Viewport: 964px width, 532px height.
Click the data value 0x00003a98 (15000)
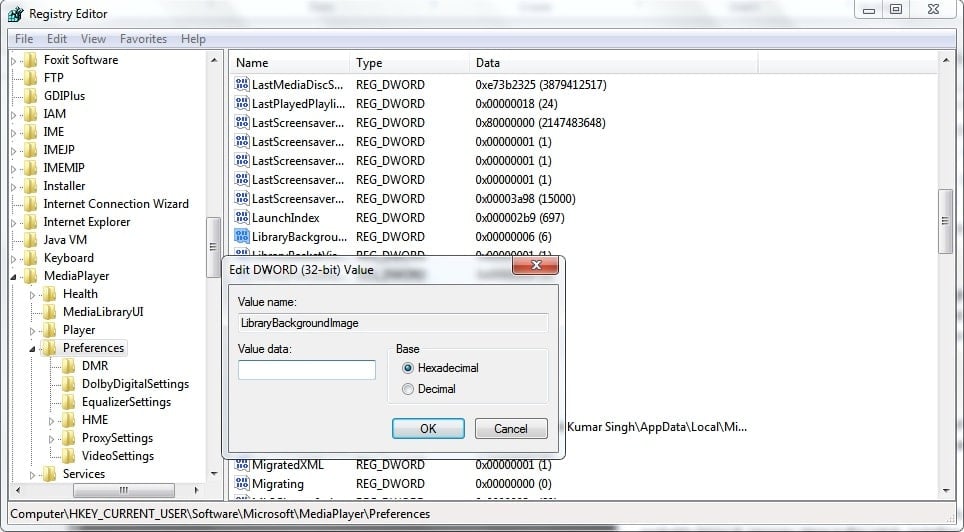tap(525, 199)
